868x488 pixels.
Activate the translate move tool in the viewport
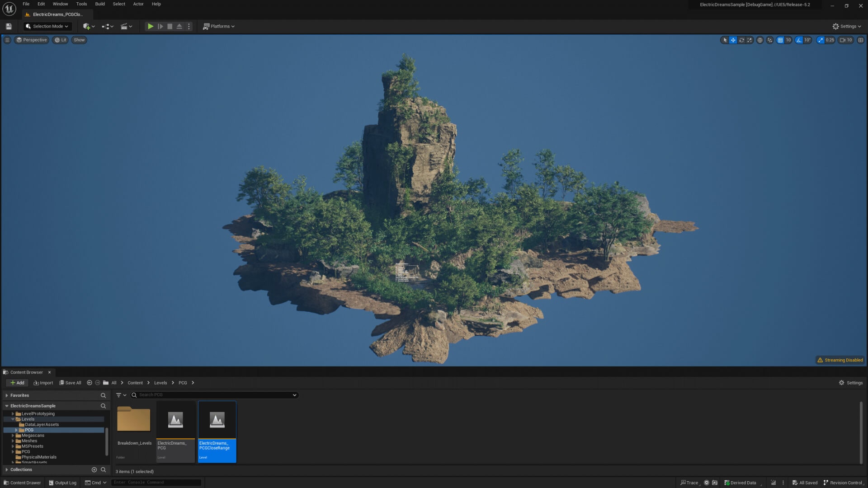[733, 40]
